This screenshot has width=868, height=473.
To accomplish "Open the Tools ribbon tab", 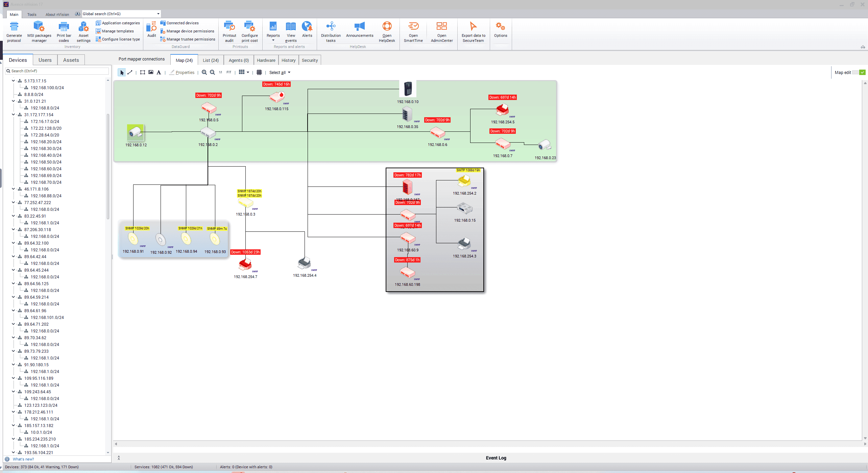I will tap(32, 15).
